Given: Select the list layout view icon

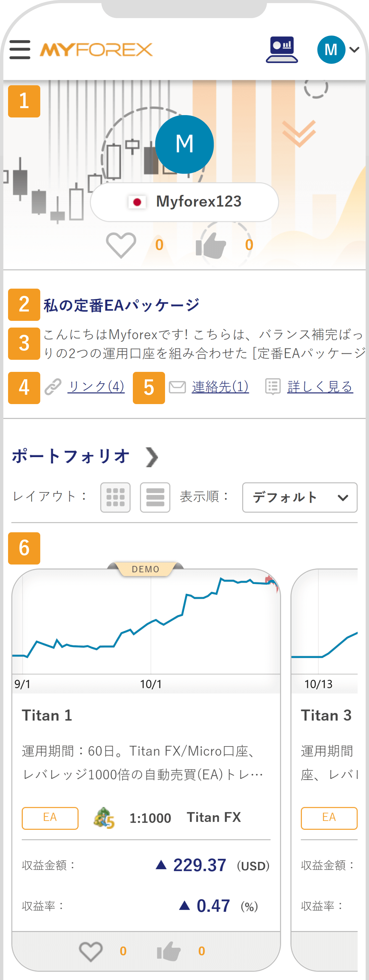Looking at the screenshot, I should coord(155,497).
